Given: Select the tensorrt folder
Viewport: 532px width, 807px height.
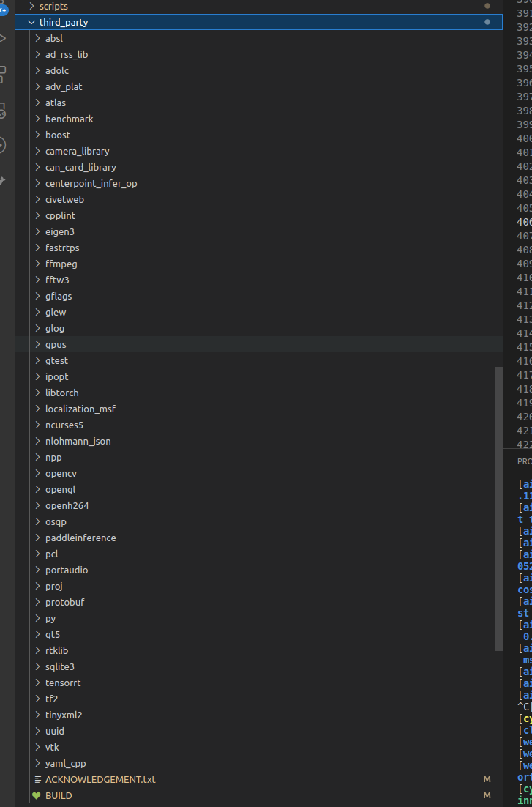Looking at the screenshot, I should click(63, 683).
